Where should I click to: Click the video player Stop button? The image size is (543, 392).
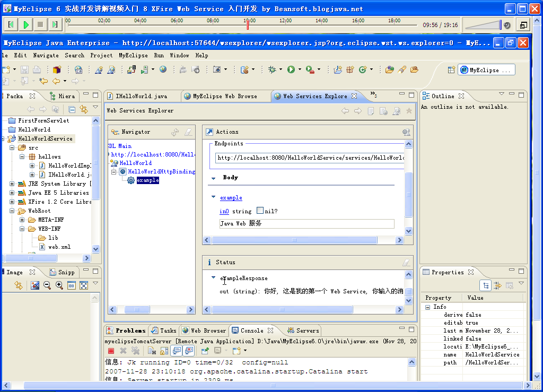coord(40,24)
